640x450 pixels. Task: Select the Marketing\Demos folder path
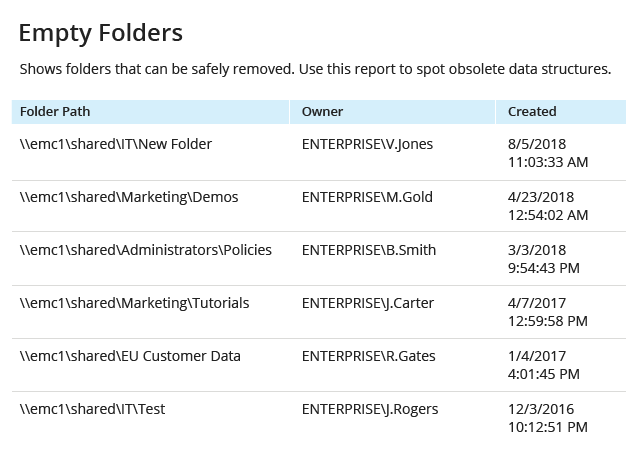point(129,197)
